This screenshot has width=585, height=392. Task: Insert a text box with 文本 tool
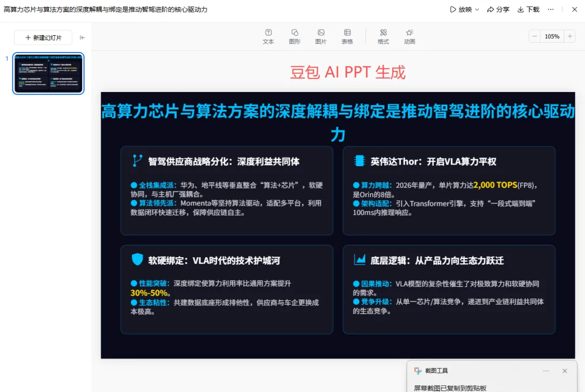[268, 37]
